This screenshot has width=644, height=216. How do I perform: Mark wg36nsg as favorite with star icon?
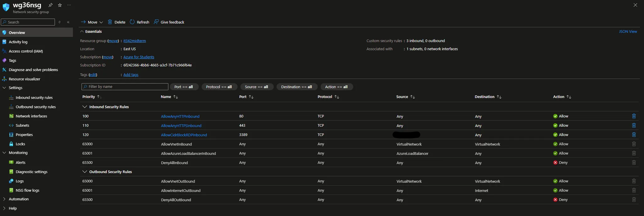(60, 5)
